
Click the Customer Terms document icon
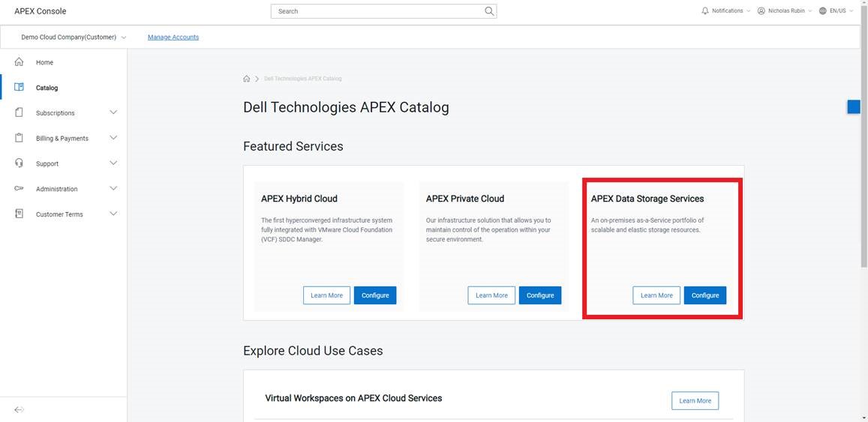(x=20, y=214)
